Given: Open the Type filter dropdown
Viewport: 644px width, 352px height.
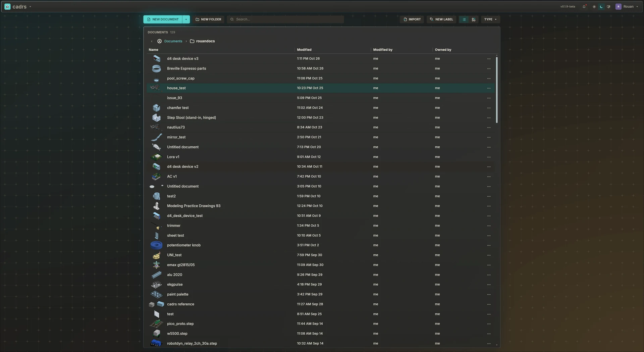Looking at the screenshot, I should coord(490,19).
